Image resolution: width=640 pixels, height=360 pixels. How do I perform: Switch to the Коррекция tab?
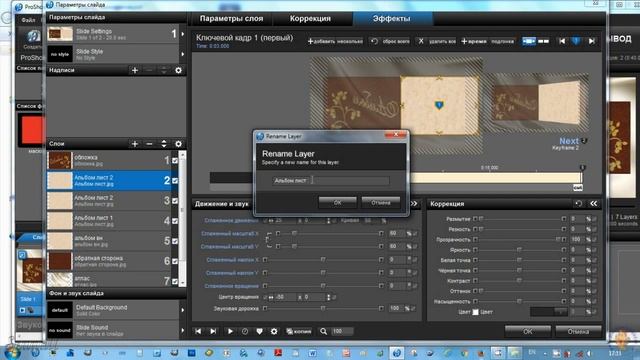pyautogui.click(x=310, y=18)
